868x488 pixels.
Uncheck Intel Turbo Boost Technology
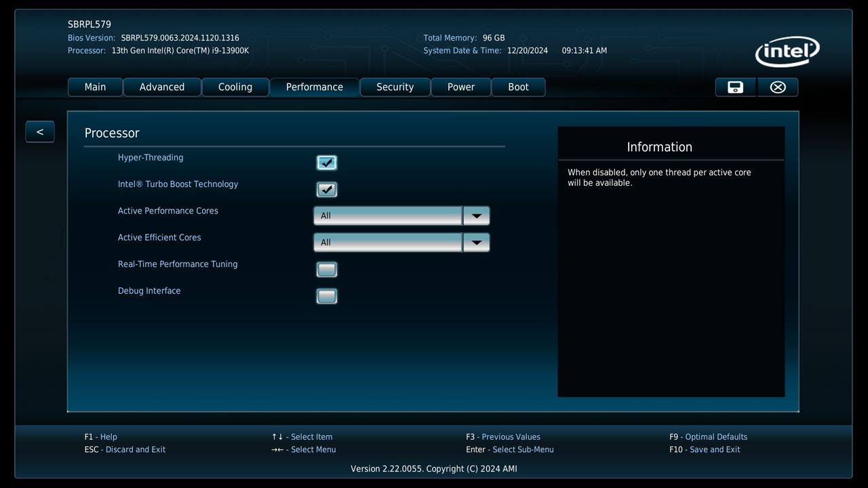(327, 189)
